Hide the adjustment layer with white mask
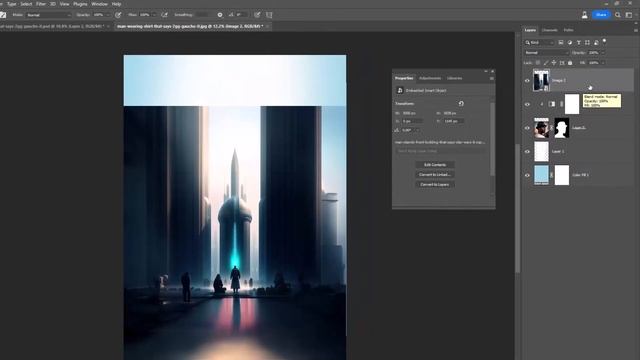Screen dimensions: 640x360 pos(527,104)
